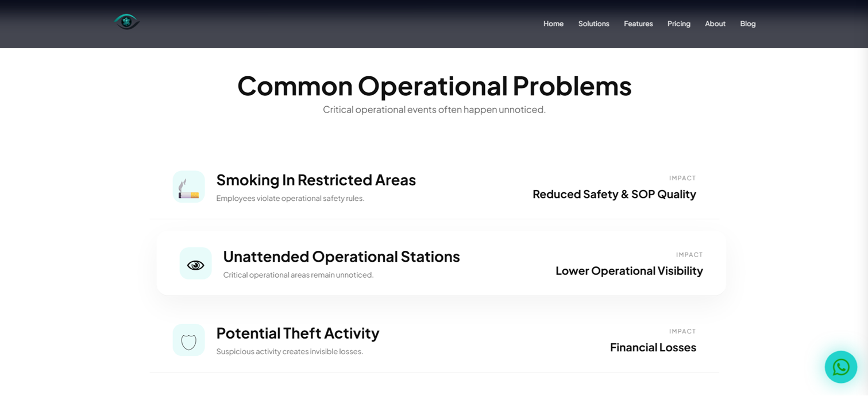Navigate to Pricing

(x=678, y=24)
